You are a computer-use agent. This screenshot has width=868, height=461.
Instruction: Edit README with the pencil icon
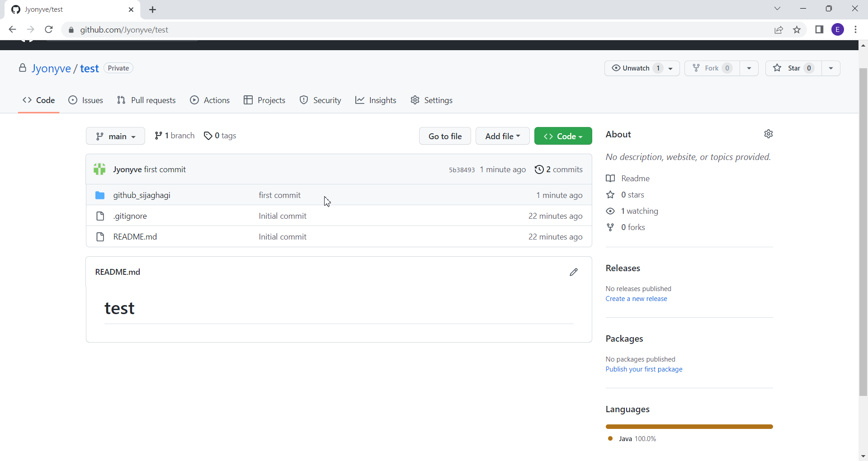[x=574, y=272]
